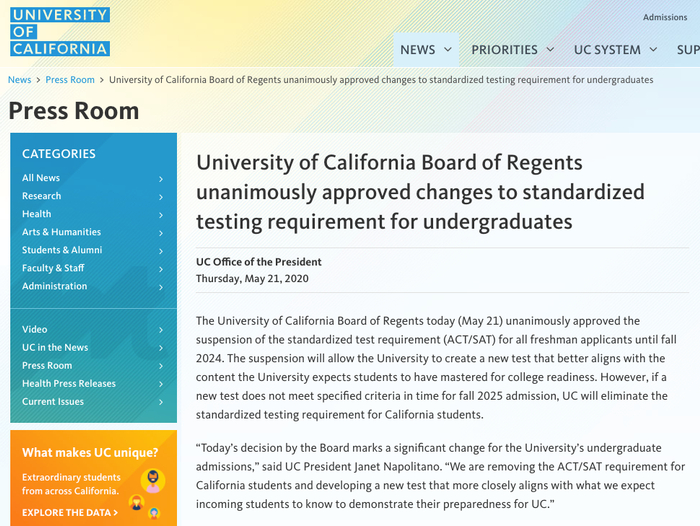700x526 pixels.
Task: Go to Press Room breadcrumb link
Action: pos(70,80)
